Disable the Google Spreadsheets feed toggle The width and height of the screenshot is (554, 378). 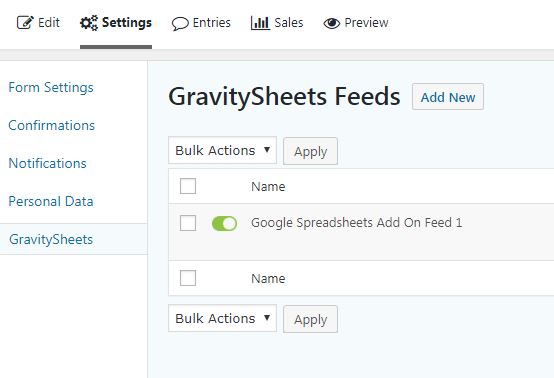pyautogui.click(x=224, y=223)
